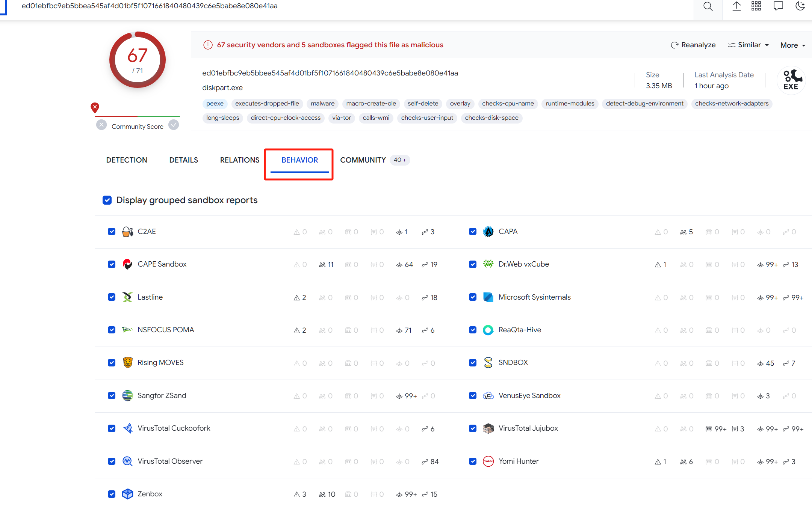Screen dimensions: 812x508
Task: Open the comments speech bubble icon
Action: [778, 6]
